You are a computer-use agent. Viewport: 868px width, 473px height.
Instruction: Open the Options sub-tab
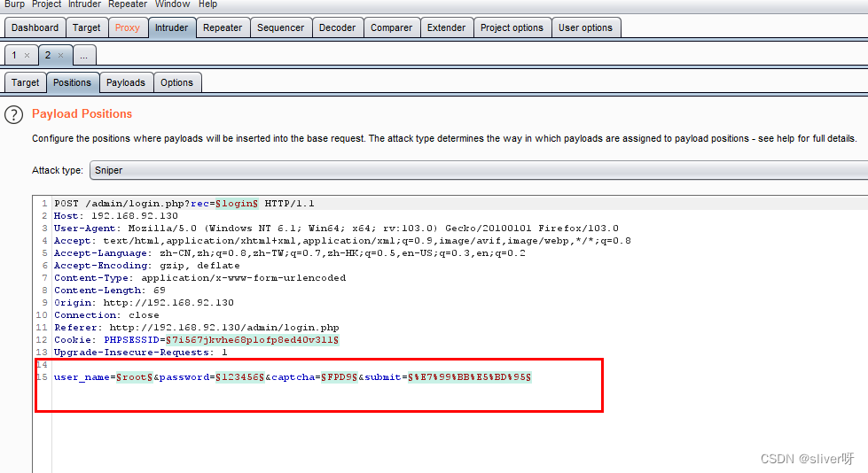click(x=177, y=82)
